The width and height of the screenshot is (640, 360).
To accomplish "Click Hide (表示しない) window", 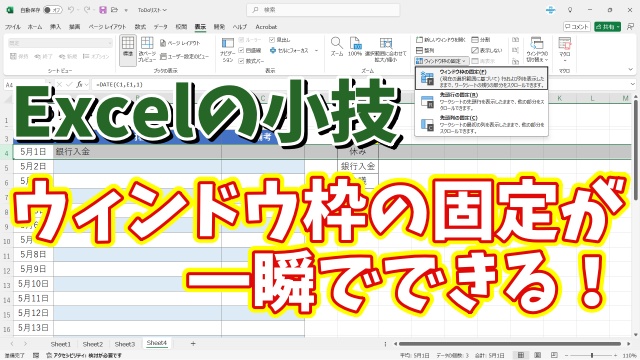I will tap(487, 50).
